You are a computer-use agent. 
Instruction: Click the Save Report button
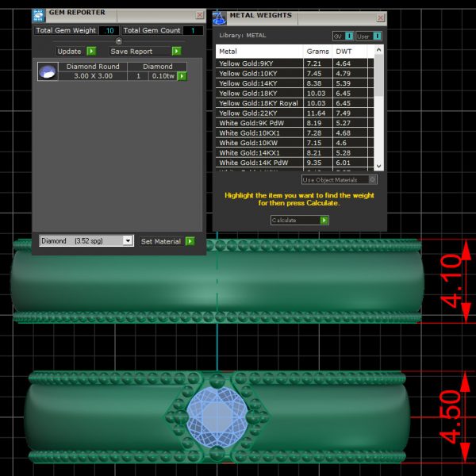click(x=140, y=51)
